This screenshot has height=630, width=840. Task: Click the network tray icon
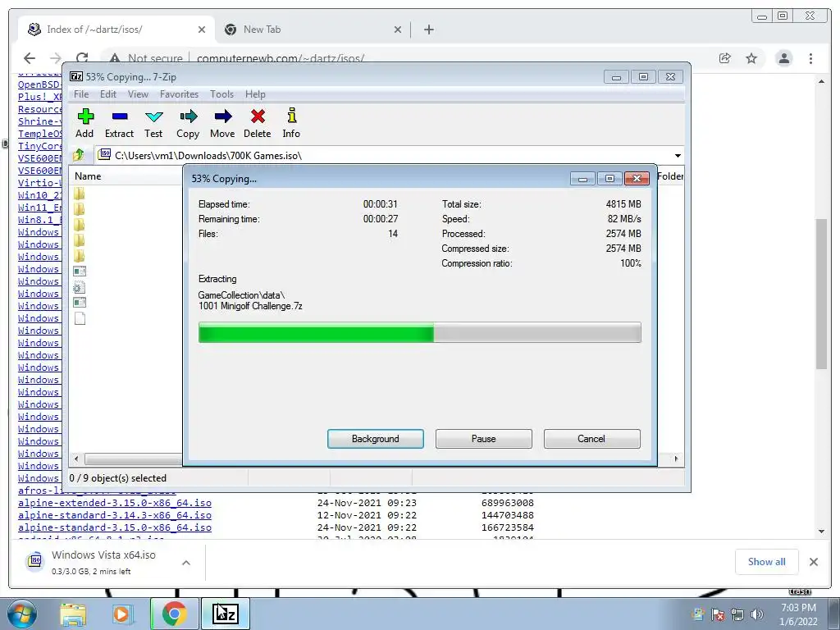737,614
